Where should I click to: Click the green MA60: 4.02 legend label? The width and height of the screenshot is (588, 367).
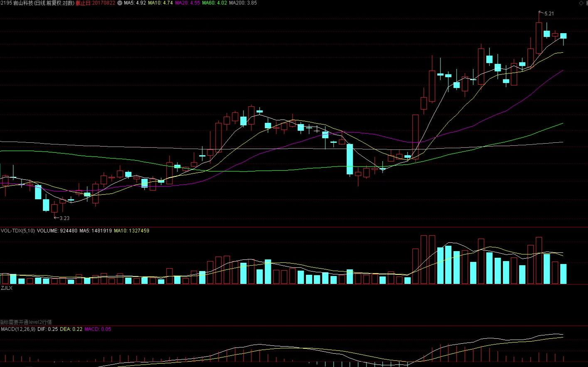[x=214, y=3]
